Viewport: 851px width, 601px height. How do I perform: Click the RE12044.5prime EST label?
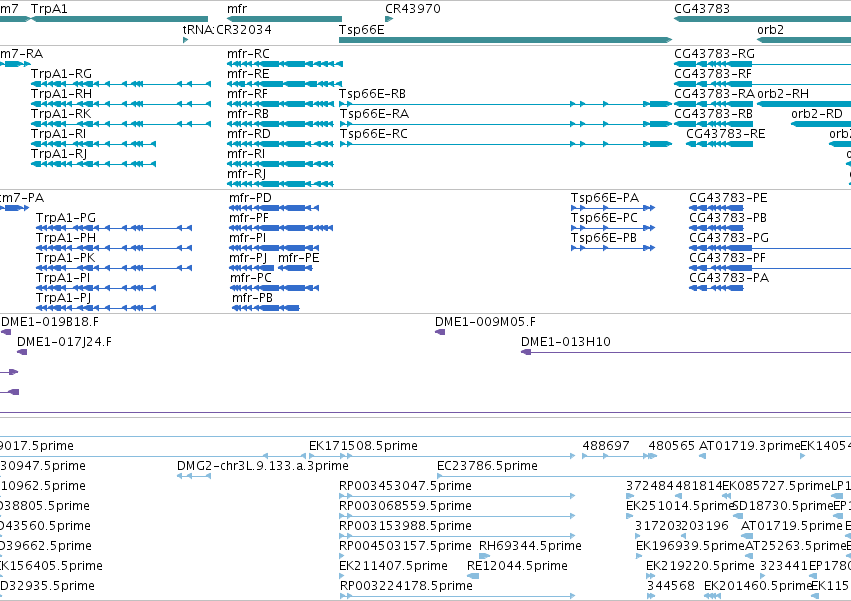[517, 566]
